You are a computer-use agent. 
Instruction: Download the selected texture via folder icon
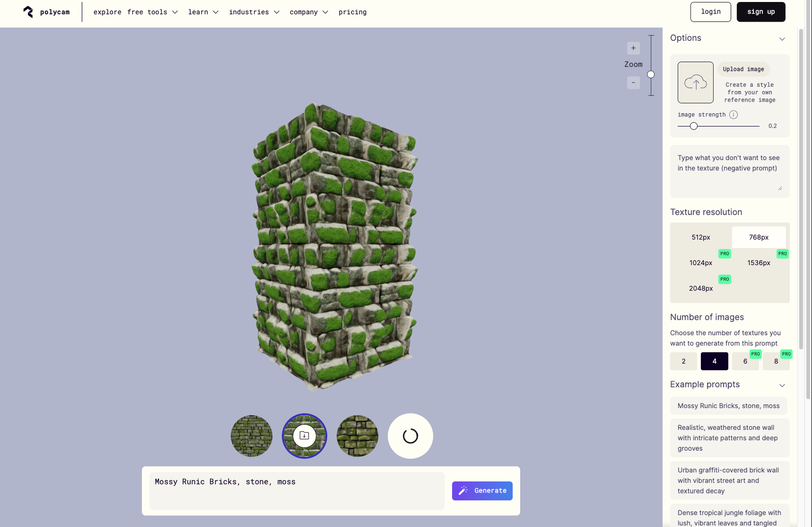tap(304, 436)
